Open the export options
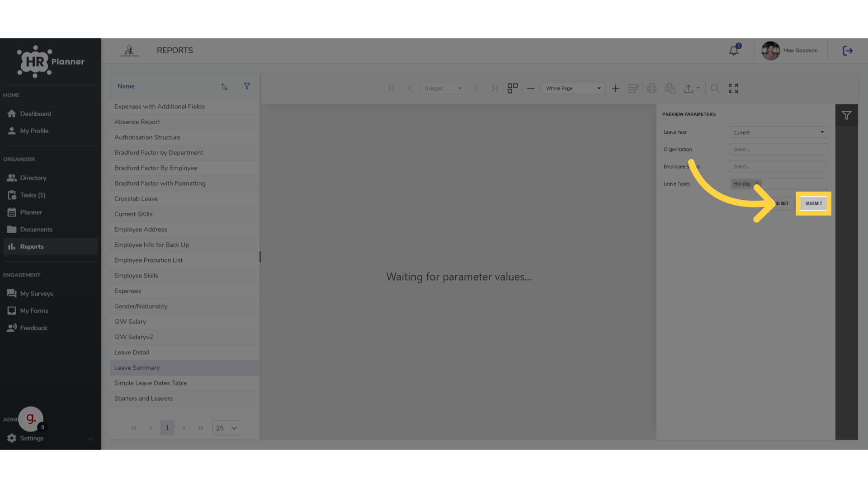The width and height of the screenshot is (868, 488). pos(691,89)
